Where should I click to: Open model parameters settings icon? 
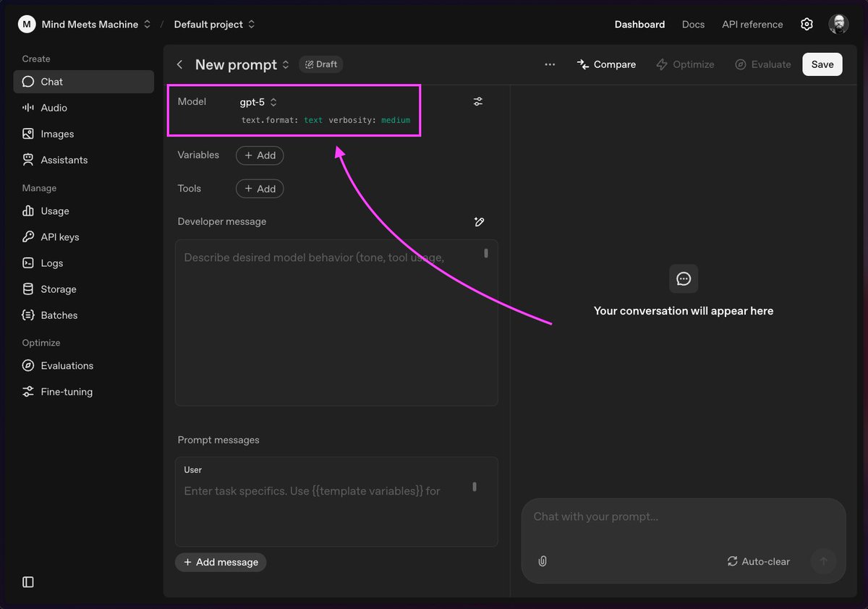[x=477, y=101]
